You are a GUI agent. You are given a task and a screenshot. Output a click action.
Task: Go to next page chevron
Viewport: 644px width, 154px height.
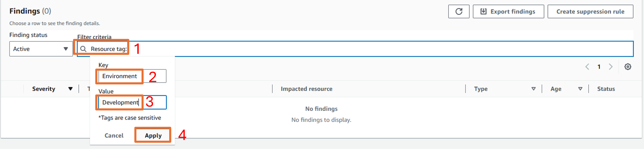tap(611, 67)
